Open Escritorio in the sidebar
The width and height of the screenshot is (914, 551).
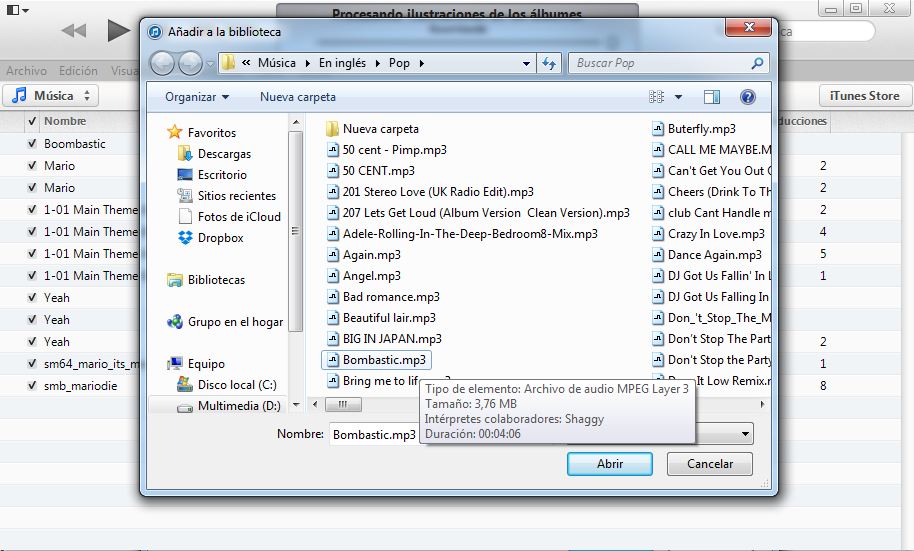(x=222, y=175)
